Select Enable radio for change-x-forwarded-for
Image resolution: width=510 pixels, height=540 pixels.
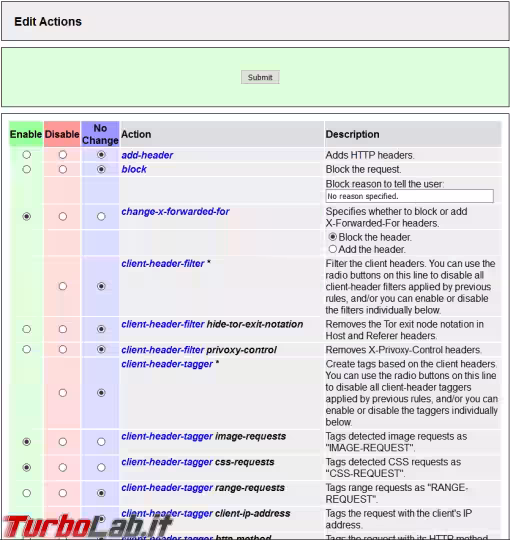[27, 216]
